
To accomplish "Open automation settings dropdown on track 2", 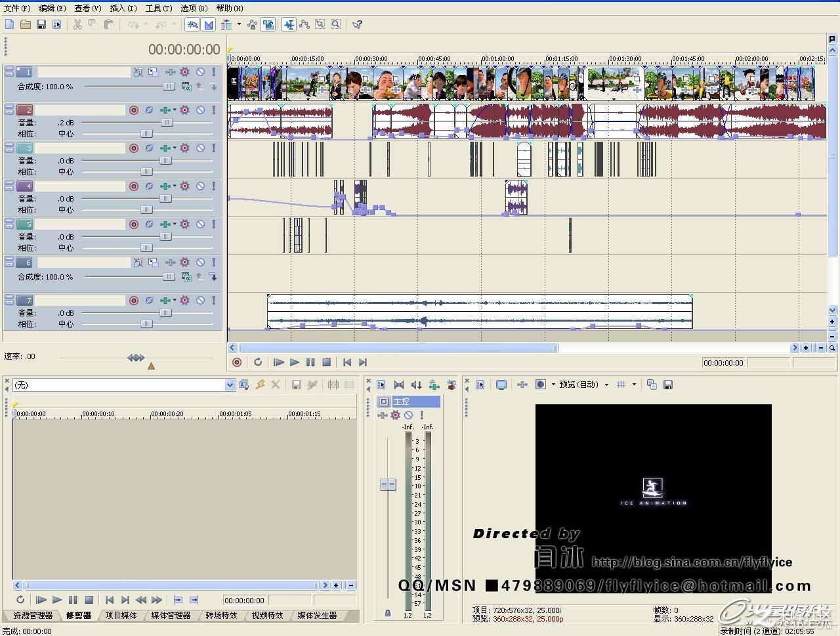I will (x=175, y=110).
